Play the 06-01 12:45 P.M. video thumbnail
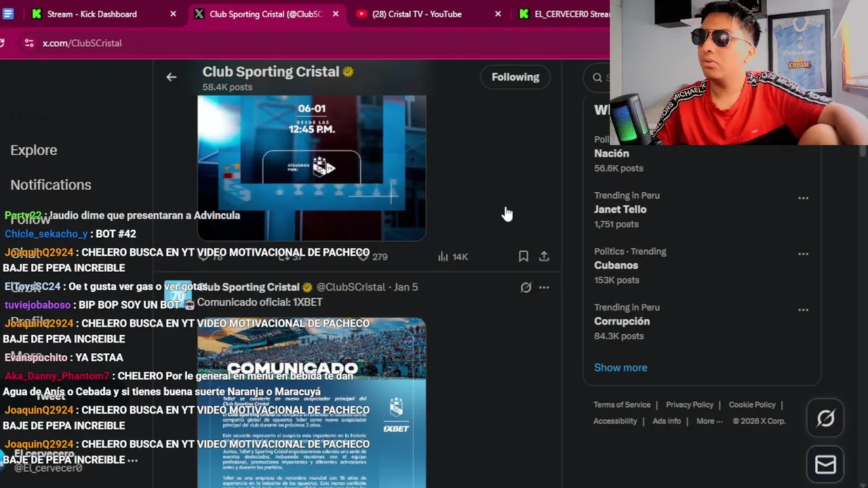Screen dimensions: 868x488 (312, 168)
